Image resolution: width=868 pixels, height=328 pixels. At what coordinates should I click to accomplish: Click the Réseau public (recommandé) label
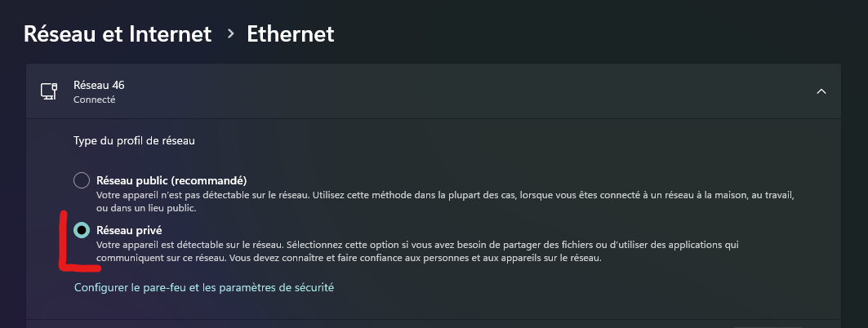coord(171,180)
